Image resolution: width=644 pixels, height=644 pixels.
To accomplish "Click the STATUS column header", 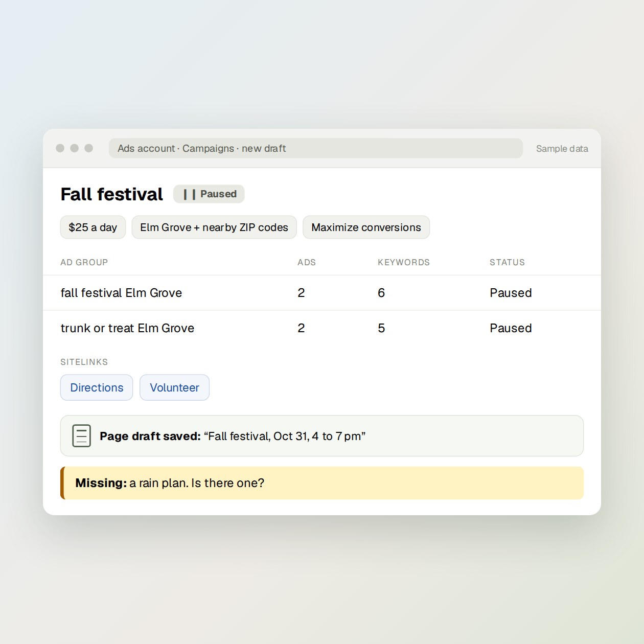I will point(507,262).
